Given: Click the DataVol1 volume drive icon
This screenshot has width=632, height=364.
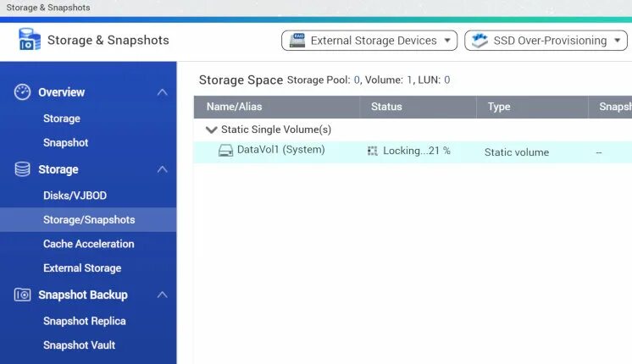Looking at the screenshot, I should tap(225, 151).
